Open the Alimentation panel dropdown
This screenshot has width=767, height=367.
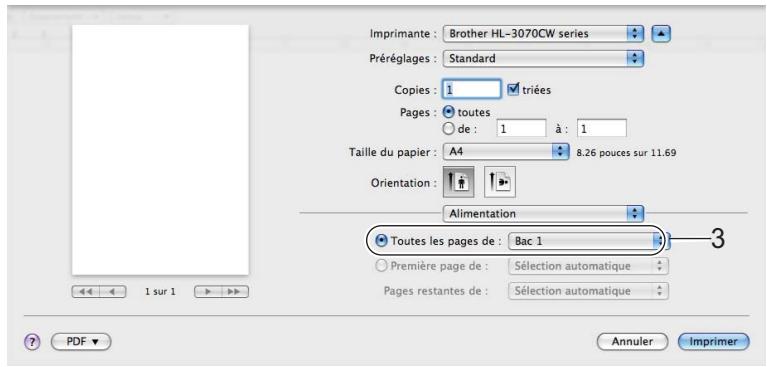543,213
